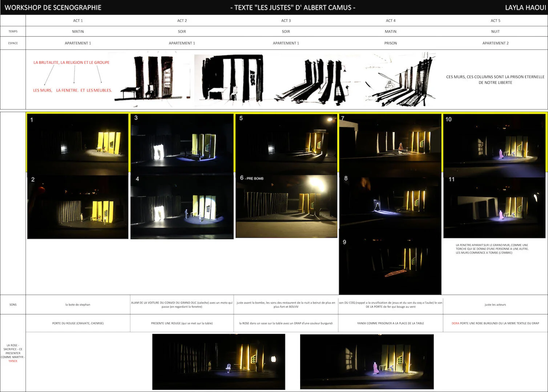
Task: Click the "PRISON" space cell for Act 4
Action: pyautogui.click(x=391, y=43)
